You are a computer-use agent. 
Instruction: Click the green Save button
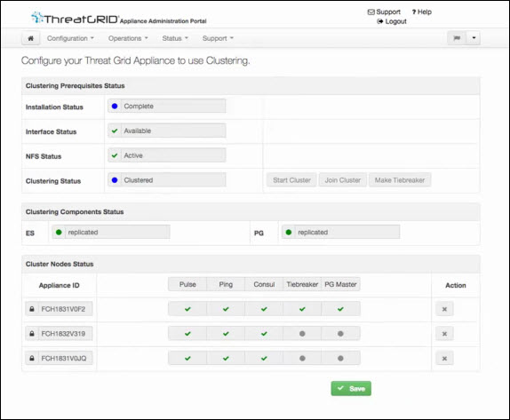(351, 388)
